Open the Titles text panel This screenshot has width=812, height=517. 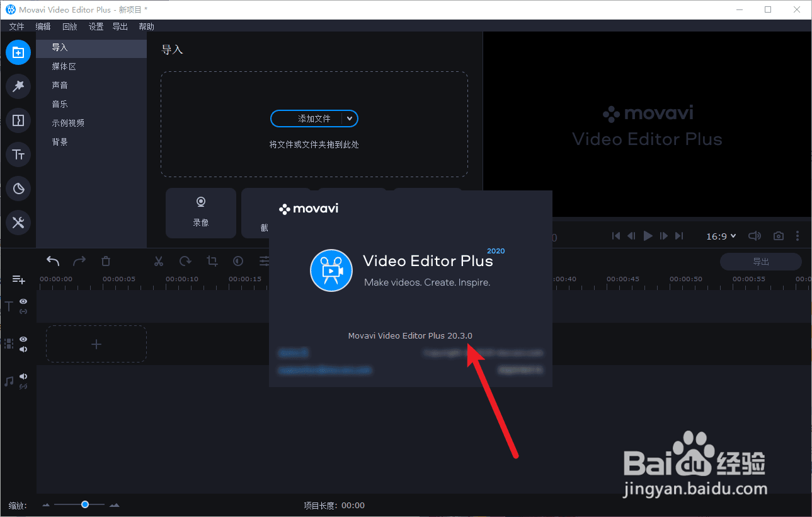click(x=18, y=154)
